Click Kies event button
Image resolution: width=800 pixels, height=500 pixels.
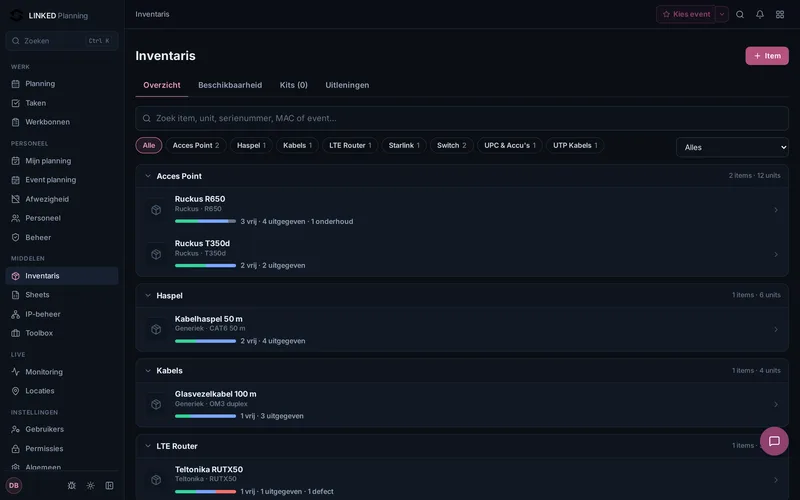686,14
